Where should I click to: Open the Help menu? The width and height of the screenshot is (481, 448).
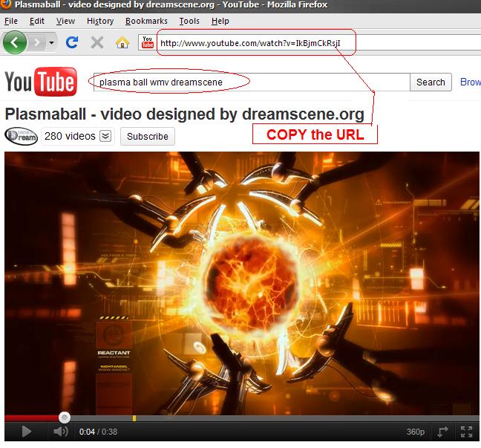click(x=220, y=21)
